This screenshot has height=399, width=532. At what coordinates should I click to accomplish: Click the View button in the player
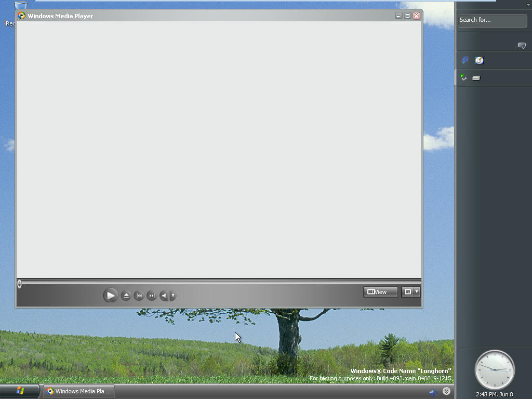tap(380, 292)
